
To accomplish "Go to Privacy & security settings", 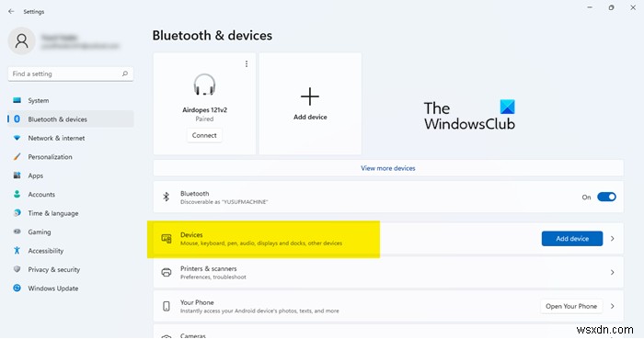I will click(x=71, y=269).
